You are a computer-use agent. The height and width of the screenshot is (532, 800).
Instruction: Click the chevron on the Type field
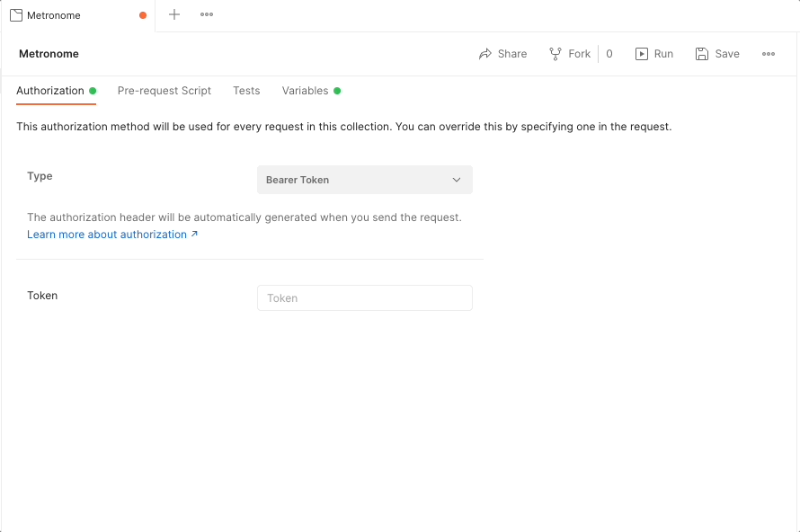pos(457,180)
